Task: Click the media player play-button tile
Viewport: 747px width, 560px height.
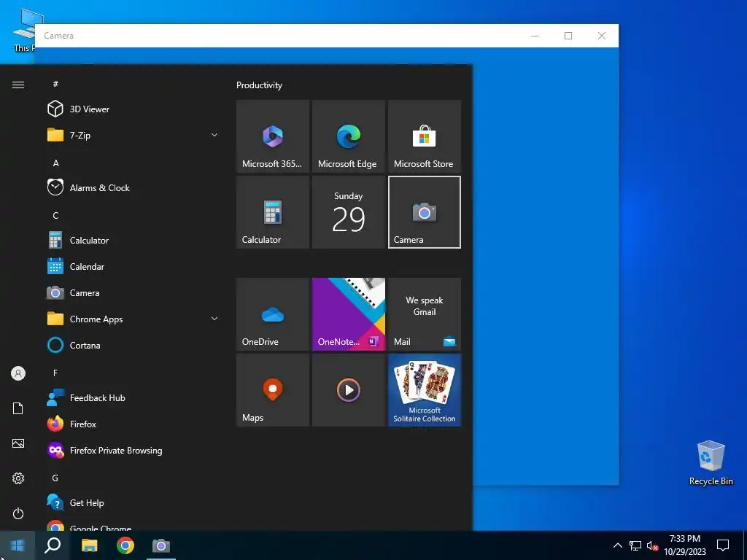Action: 348,390
